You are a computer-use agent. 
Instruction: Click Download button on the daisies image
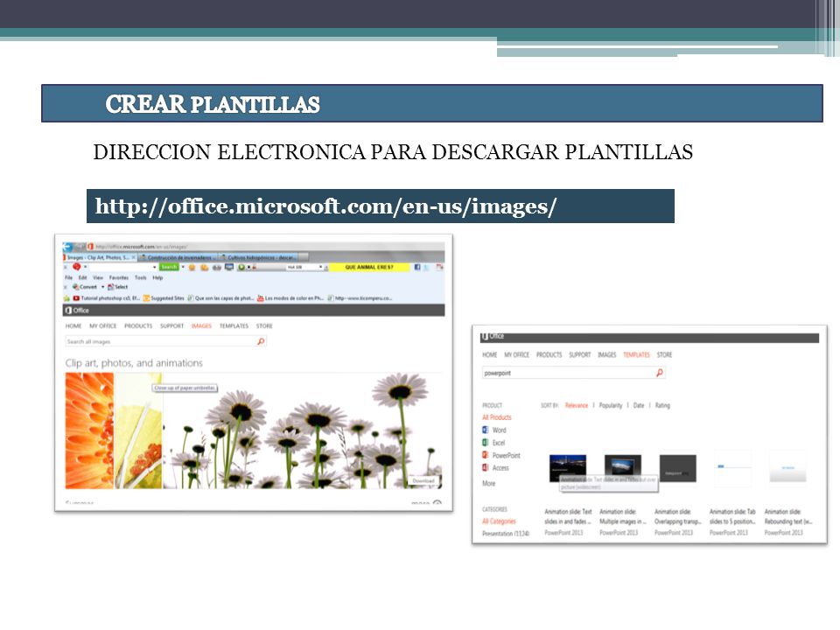coord(423,480)
